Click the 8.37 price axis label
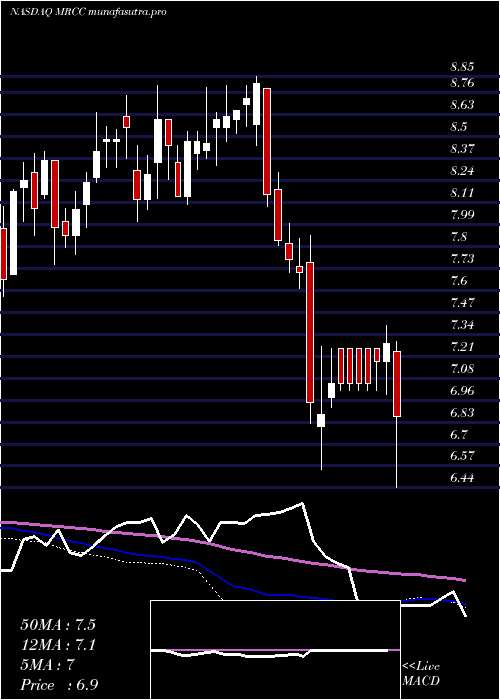 pos(462,149)
